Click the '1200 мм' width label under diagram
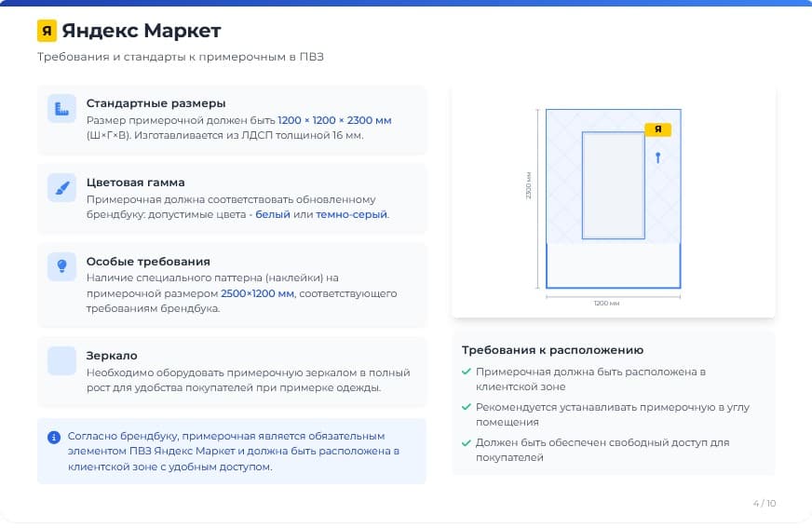This screenshot has height=528, width=812. click(x=606, y=304)
